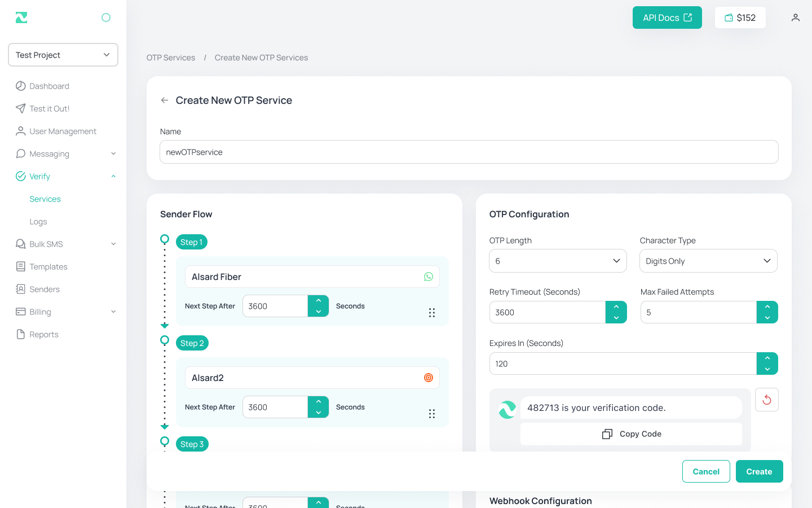Select Services under Verify
Screen dimensions: 812x508
coord(45,199)
